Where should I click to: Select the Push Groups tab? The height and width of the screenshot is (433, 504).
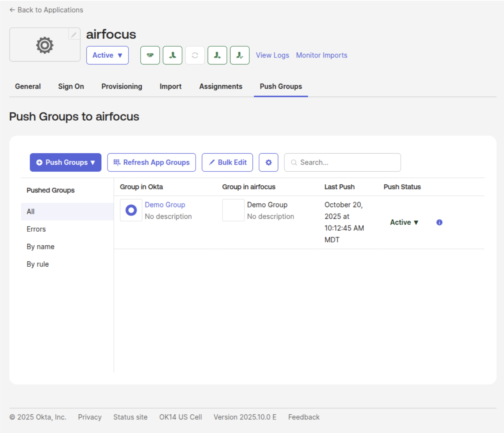pos(281,87)
